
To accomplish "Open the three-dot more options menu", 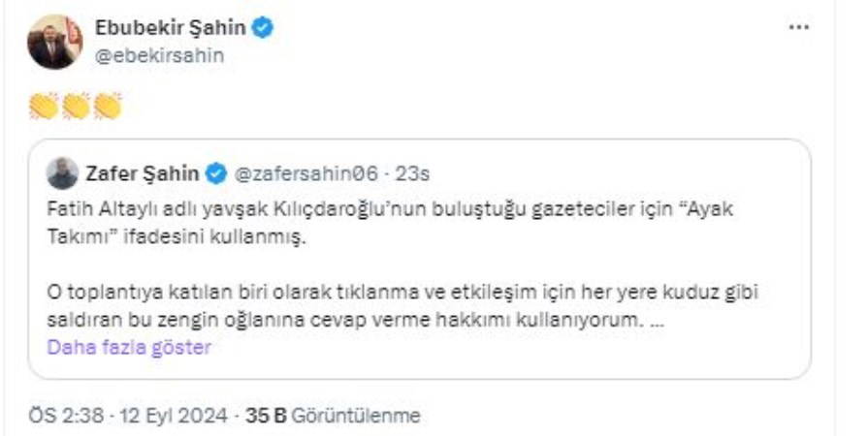I will (798, 27).
